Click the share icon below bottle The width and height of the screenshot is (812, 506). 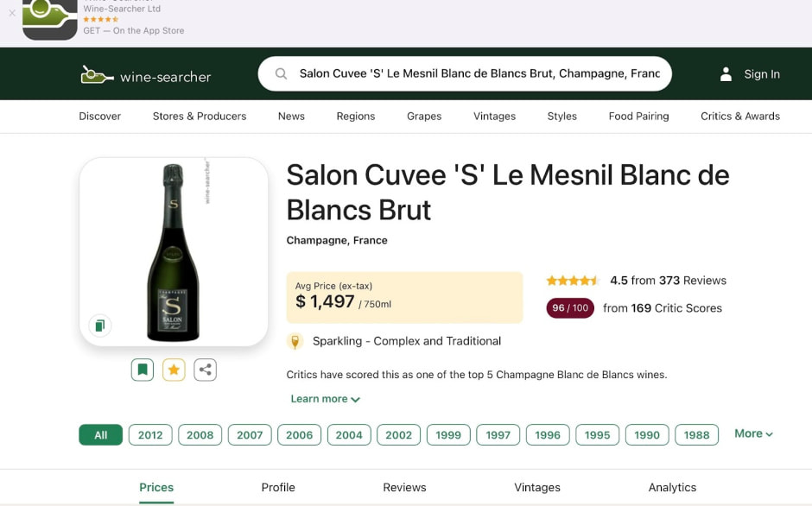click(205, 370)
